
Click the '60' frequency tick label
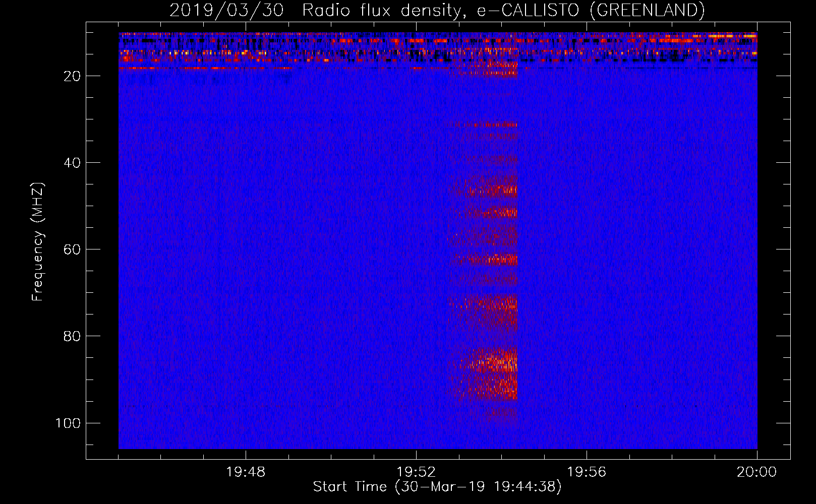[72, 249]
